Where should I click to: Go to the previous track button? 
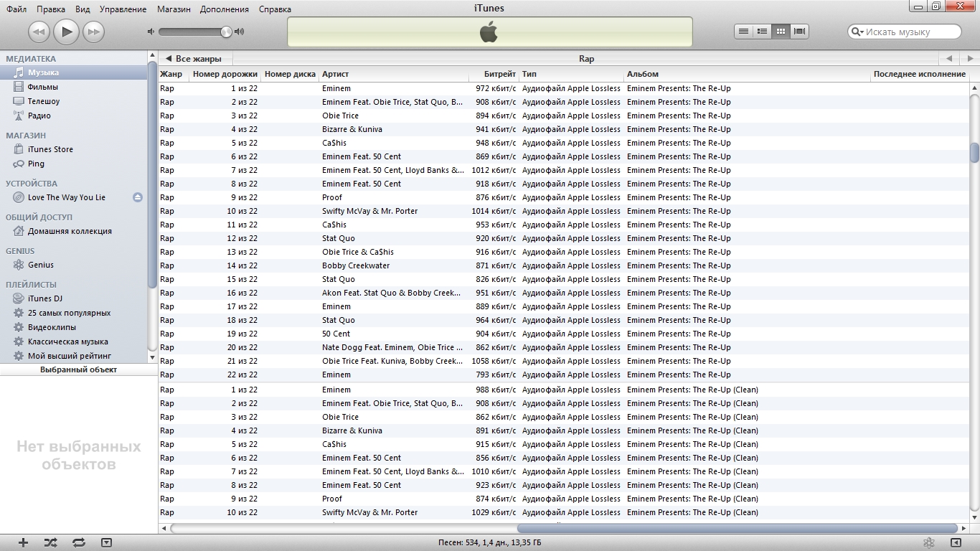pos(39,32)
